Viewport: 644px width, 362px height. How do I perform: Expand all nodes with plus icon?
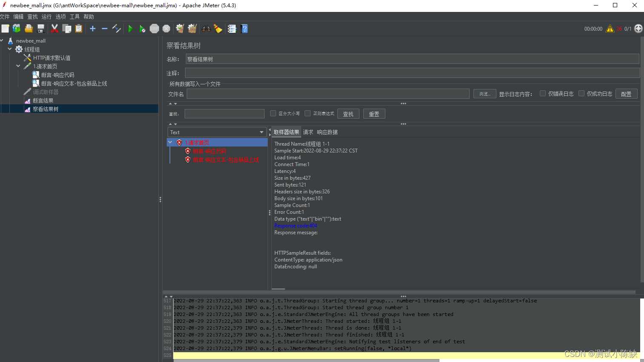click(x=93, y=29)
